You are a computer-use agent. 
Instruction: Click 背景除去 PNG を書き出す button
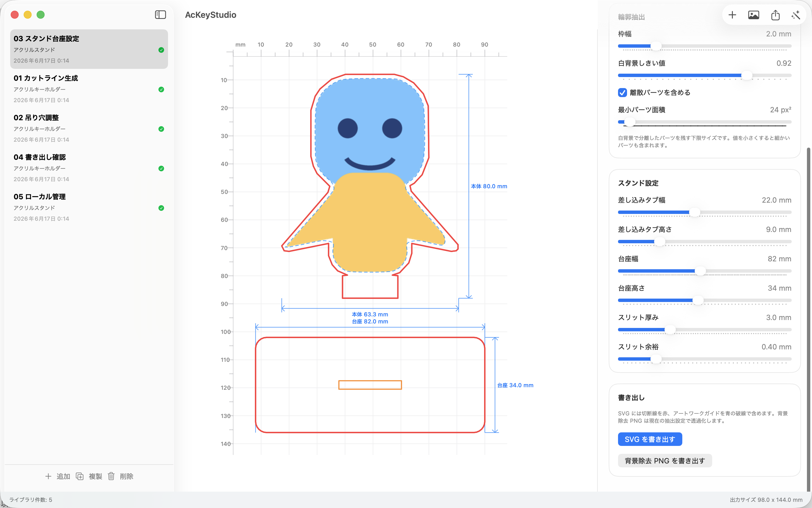click(665, 461)
